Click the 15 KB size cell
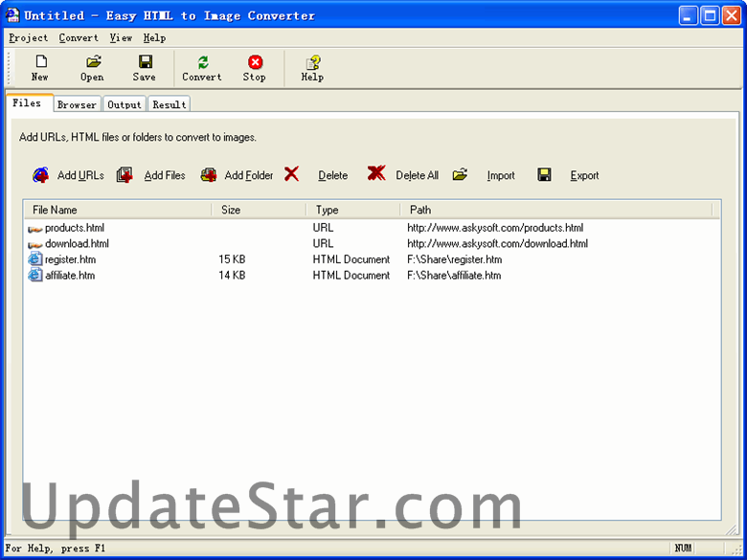 (232, 259)
